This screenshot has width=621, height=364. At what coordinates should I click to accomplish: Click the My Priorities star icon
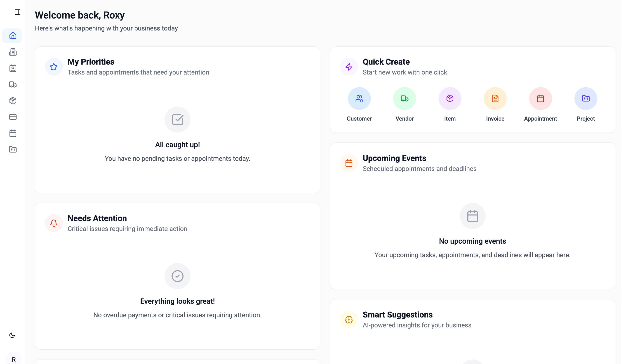[x=54, y=66]
